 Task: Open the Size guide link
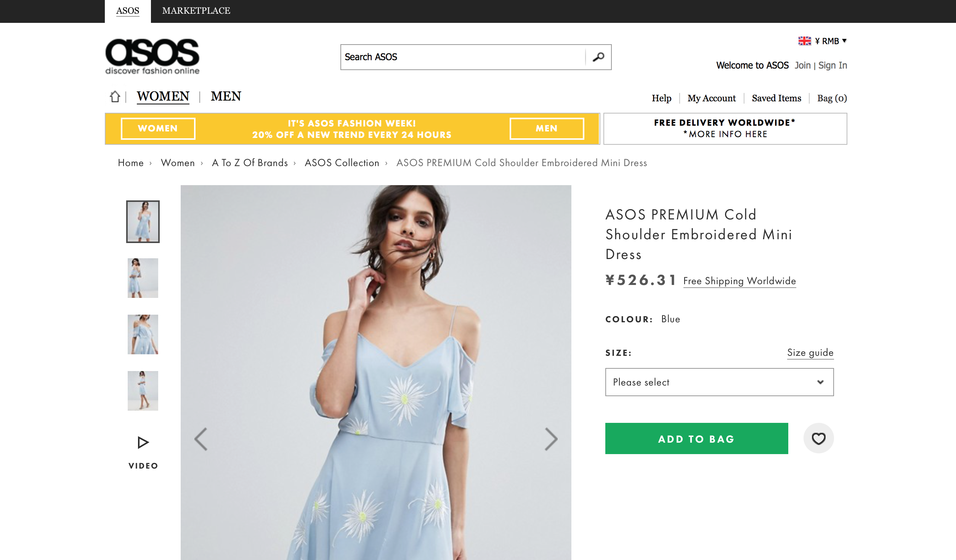tap(810, 352)
